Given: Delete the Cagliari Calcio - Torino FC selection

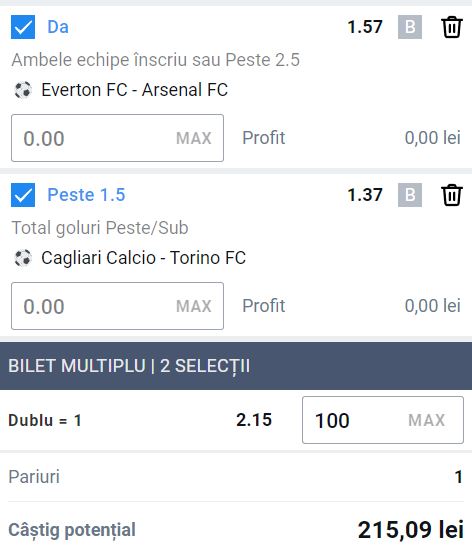Looking at the screenshot, I should pos(452,195).
